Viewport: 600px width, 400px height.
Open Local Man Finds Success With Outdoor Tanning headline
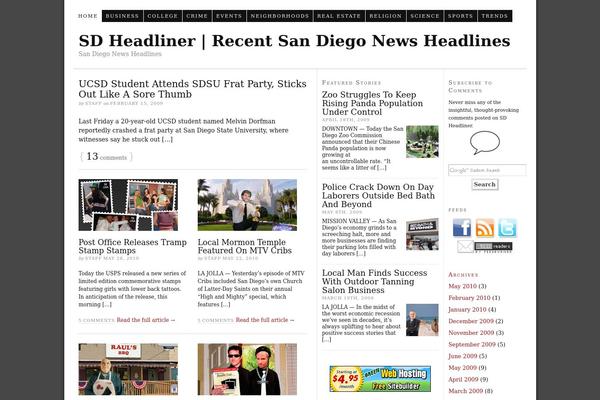(x=375, y=281)
